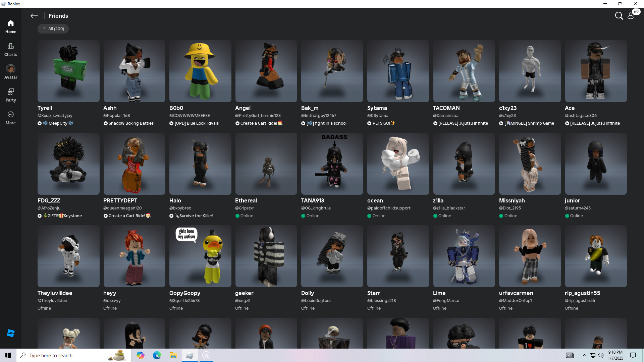Open Lime's profile name link
644x362 pixels.
pos(439,293)
